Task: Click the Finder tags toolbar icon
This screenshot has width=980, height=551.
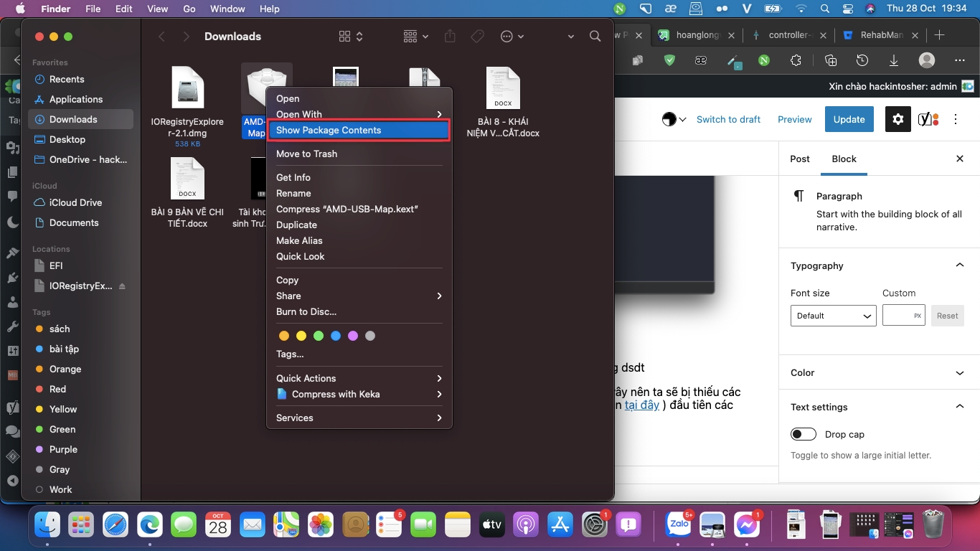Action: click(477, 37)
